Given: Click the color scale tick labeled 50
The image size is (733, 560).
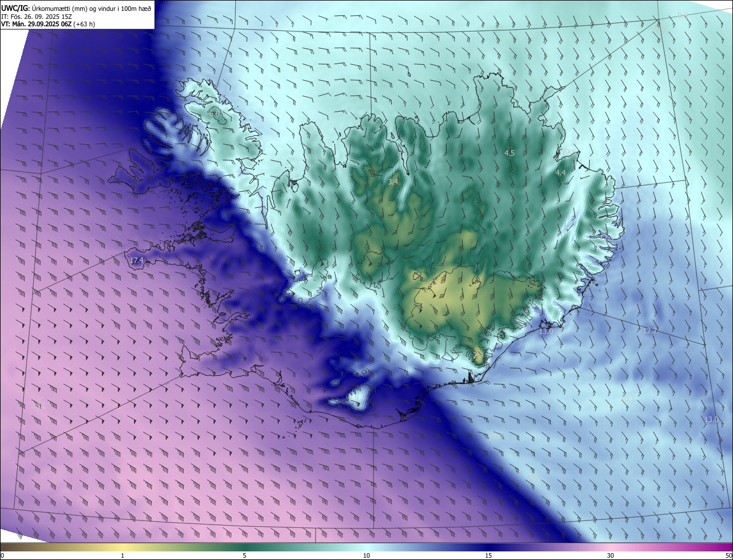Looking at the screenshot, I should click(x=728, y=555).
